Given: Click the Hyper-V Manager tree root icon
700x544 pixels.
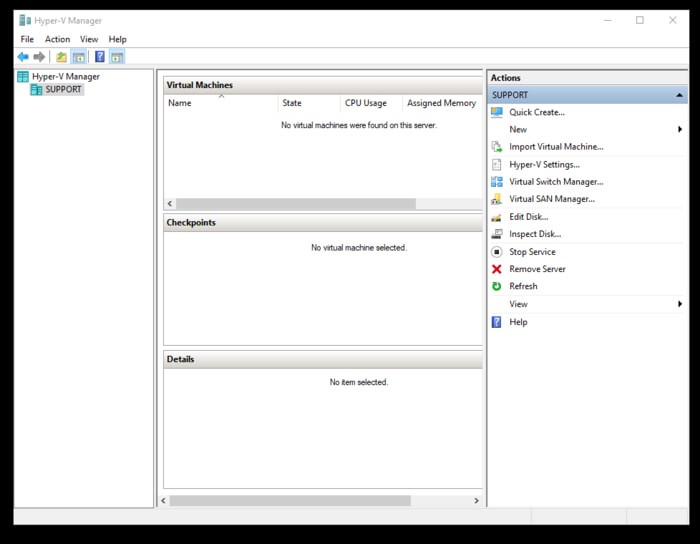Looking at the screenshot, I should click(x=23, y=76).
